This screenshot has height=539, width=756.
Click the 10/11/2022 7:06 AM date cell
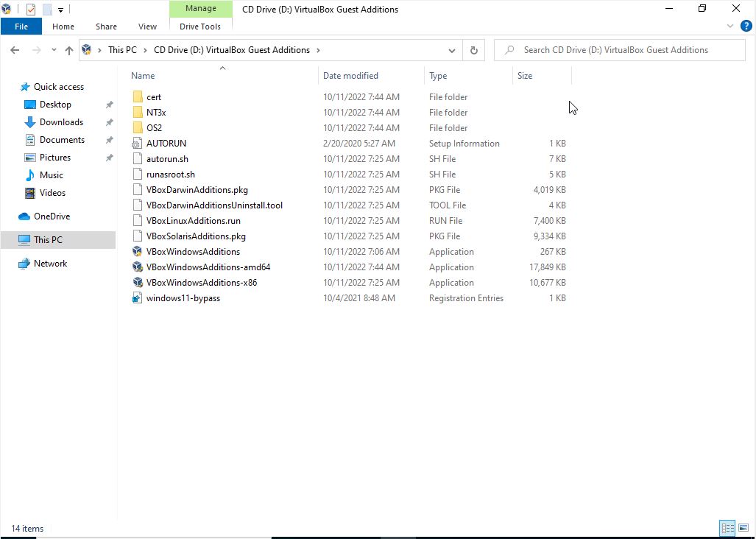(361, 252)
